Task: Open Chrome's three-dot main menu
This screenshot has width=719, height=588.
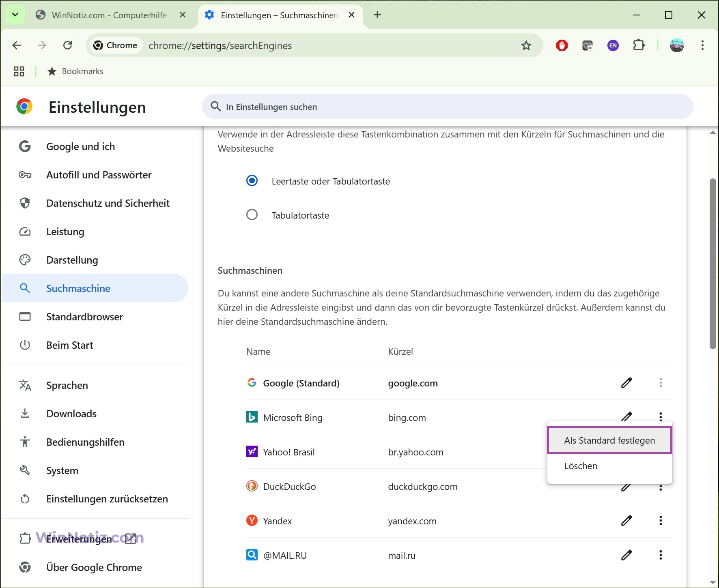Action: point(702,45)
